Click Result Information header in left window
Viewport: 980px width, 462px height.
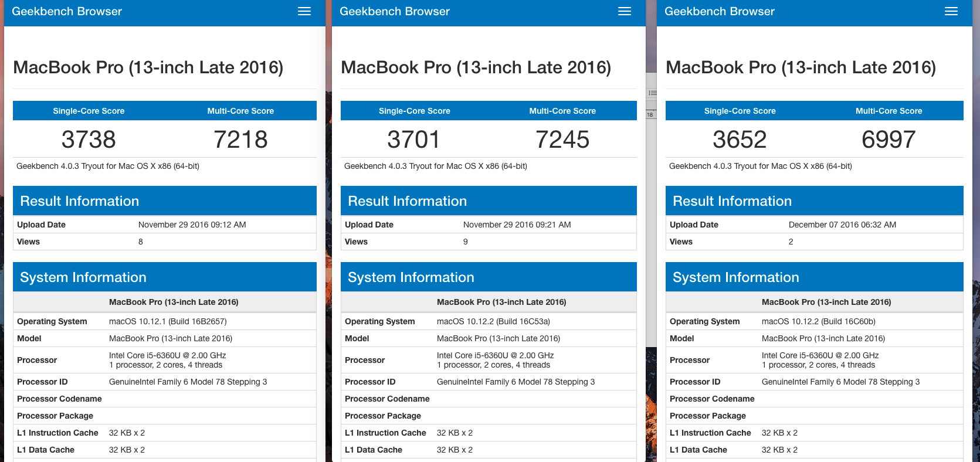165,201
